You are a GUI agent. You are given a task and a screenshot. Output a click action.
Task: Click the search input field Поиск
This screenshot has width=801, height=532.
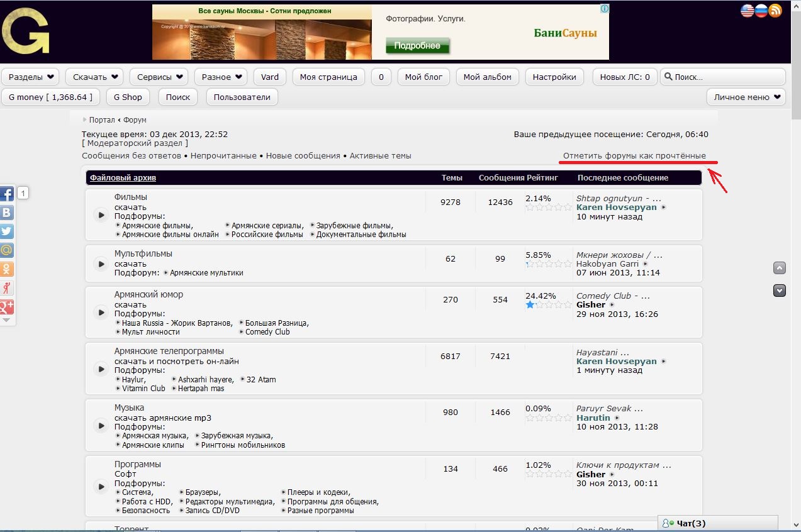click(x=727, y=77)
